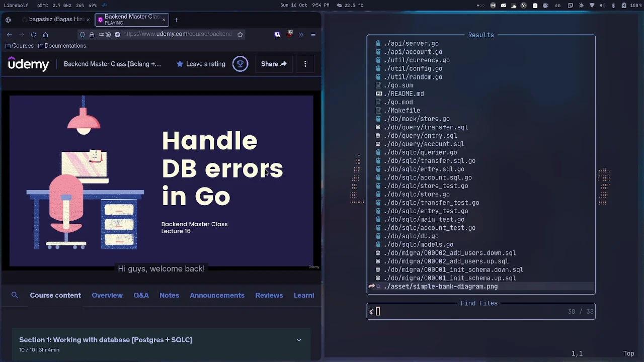Click the LibreWolf home icon
Image resolution: width=644 pixels, height=362 pixels.
(x=45, y=35)
